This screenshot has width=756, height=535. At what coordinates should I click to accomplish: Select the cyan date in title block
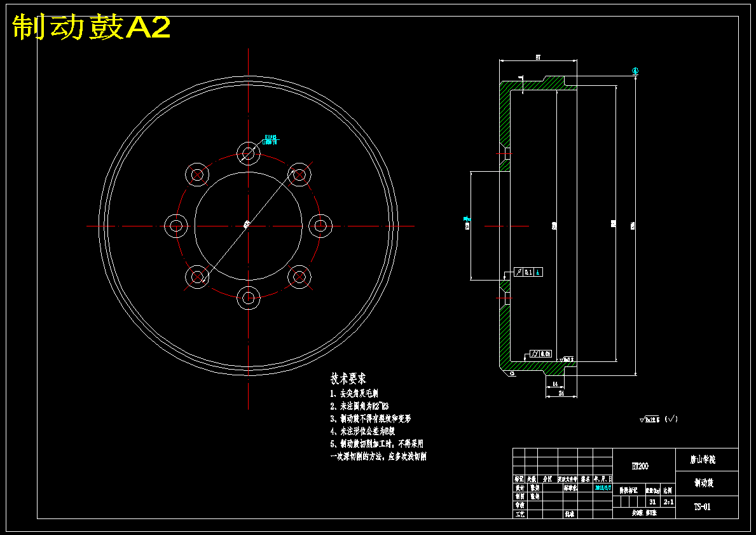coord(603,488)
